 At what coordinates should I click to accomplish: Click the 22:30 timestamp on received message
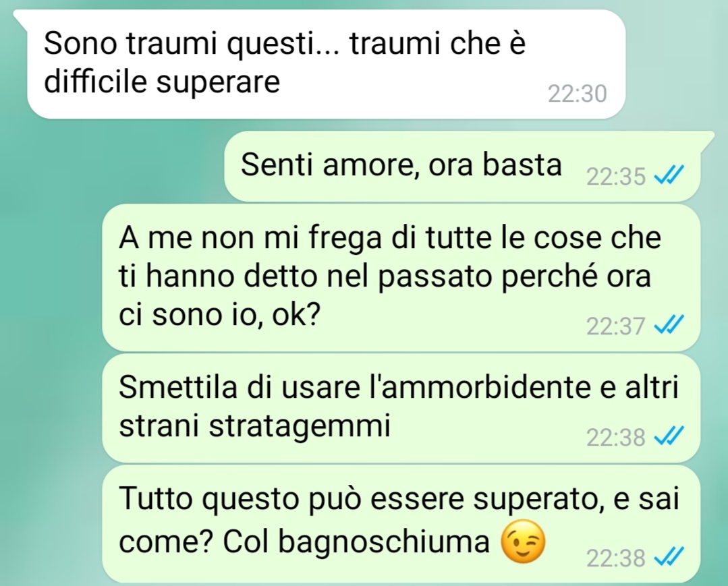[x=577, y=94]
